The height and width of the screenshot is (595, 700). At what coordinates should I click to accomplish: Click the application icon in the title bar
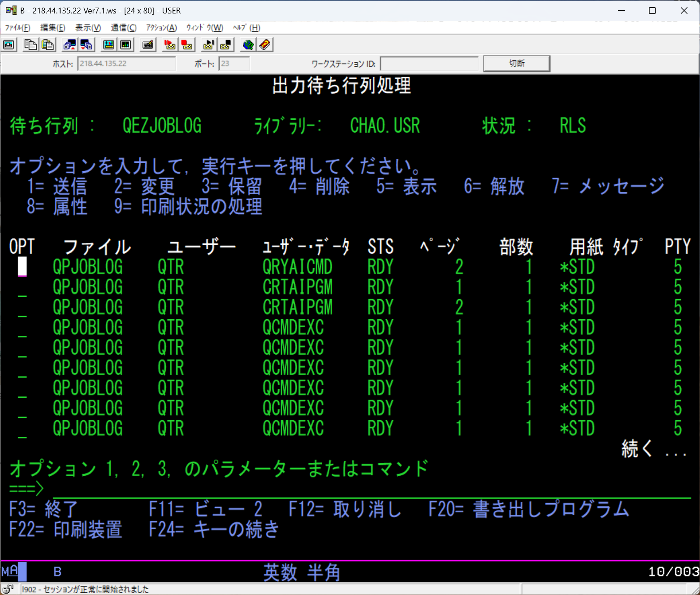11,10
